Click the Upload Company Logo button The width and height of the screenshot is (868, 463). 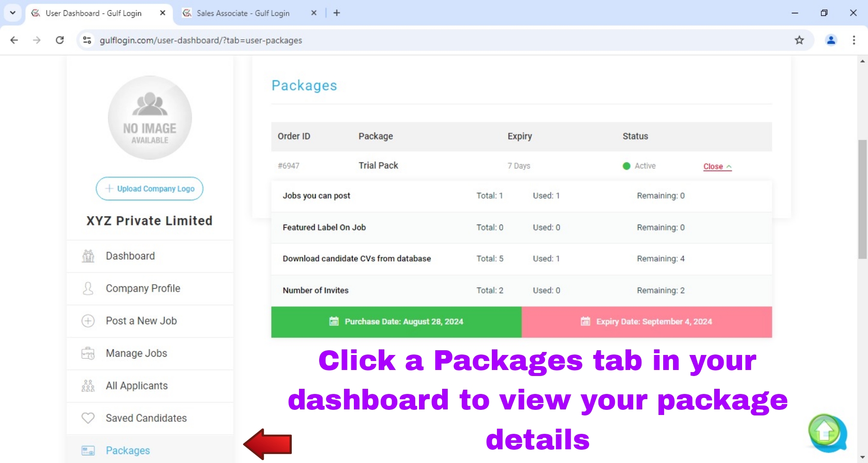[x=149, y=189]
